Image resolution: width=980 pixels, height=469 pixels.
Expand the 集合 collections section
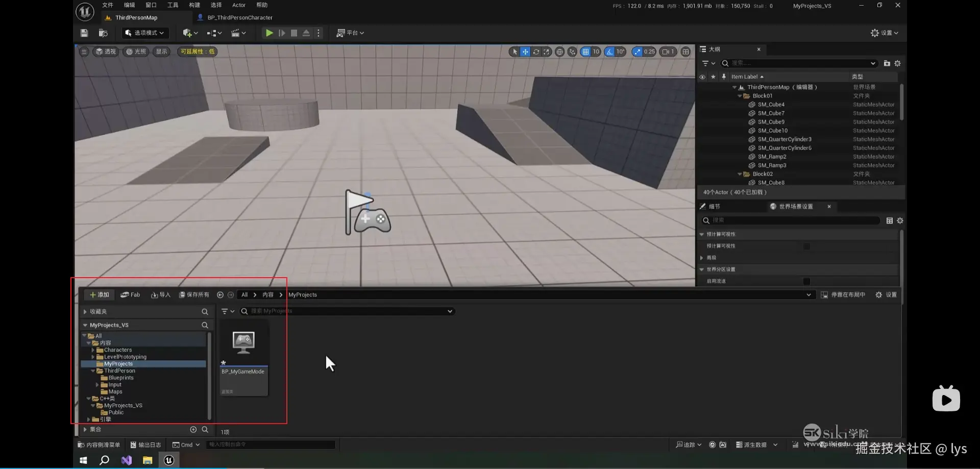tap(85, 430)
